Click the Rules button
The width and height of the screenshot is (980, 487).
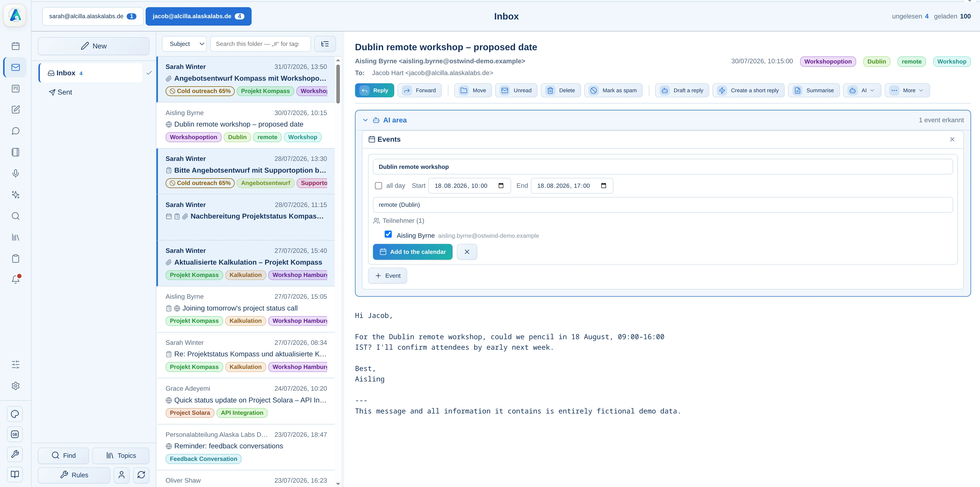pos(74,475)
